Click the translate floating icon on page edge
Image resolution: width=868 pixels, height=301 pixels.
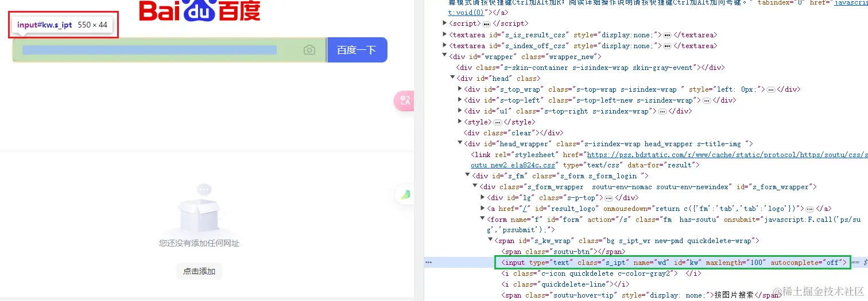click(x=405, y=101)
